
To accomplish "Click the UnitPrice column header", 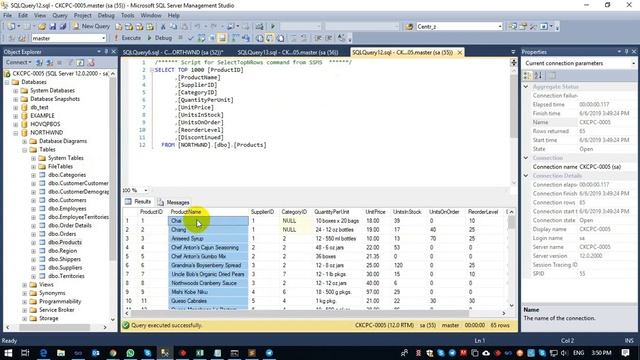I will (x=376, y=212).
